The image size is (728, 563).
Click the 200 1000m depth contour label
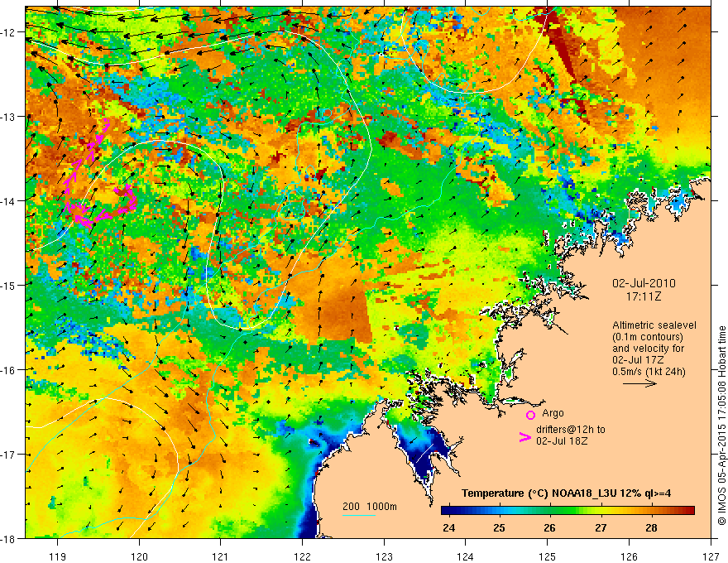(x=370, y=507)
